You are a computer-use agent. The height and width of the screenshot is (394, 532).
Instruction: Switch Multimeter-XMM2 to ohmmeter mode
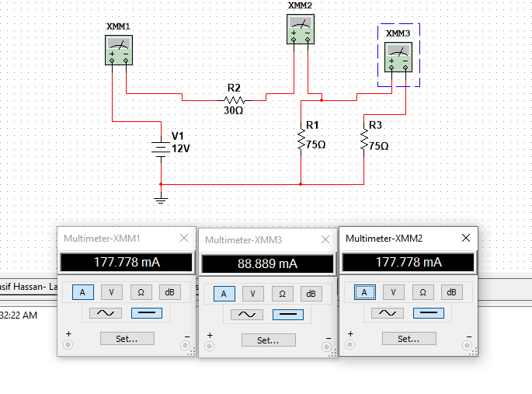click(423, 292)
